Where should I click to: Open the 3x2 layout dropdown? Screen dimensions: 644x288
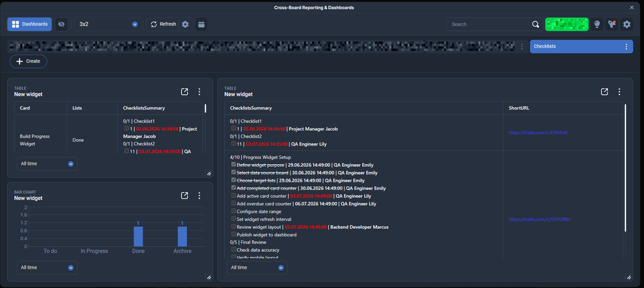[108, 24]
